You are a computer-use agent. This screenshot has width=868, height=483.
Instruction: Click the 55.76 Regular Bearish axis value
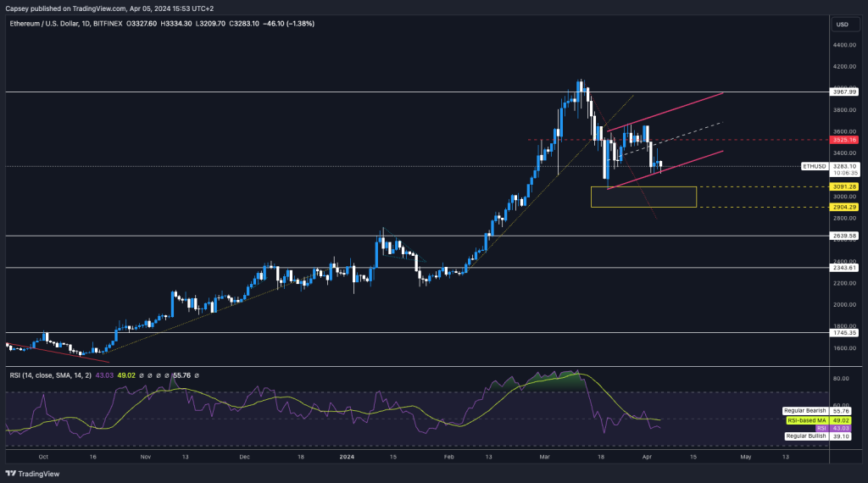pos(841,411)
